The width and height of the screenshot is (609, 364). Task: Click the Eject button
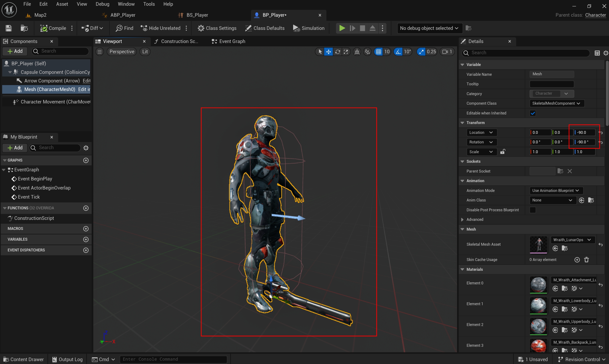[x=373, y=28]
